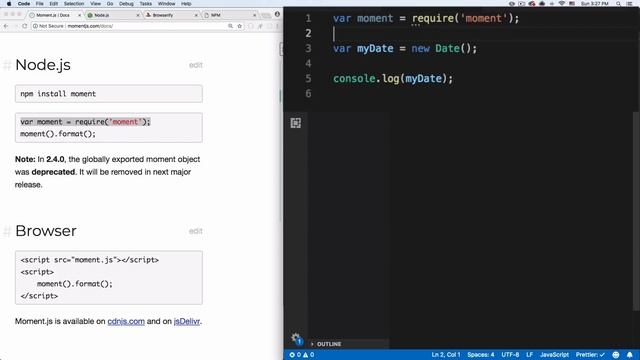Image resolution: width=640 pixels, height=360 pixels.
Task: Click the feedback smiley in the status bar
Action: coord(616,355)
